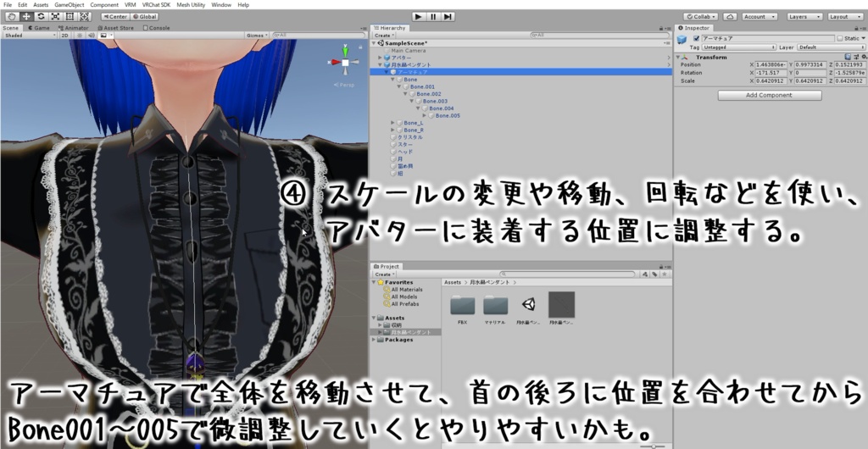
Task: Open the Layer Default dropdown
Action: point(831,47)
